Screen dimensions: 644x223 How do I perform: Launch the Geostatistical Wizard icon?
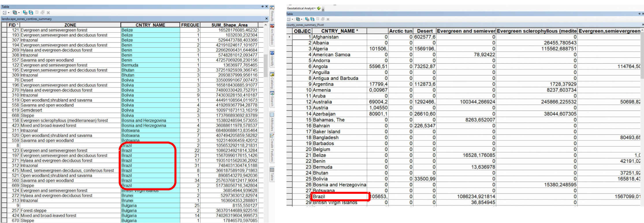coord(319,8)
